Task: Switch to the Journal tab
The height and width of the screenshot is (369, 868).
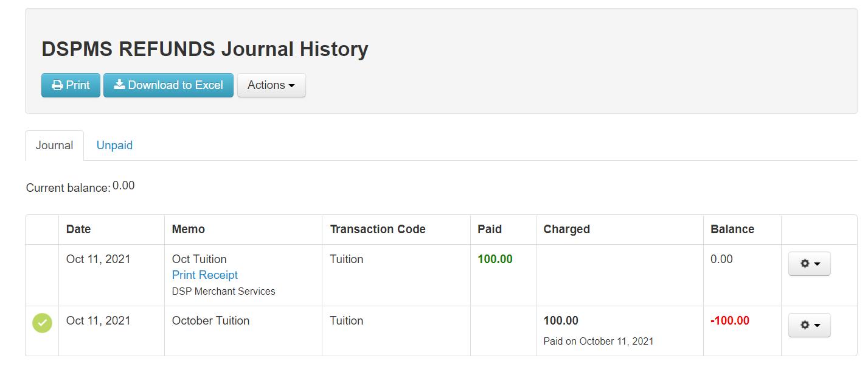Action: click(54, 146)
